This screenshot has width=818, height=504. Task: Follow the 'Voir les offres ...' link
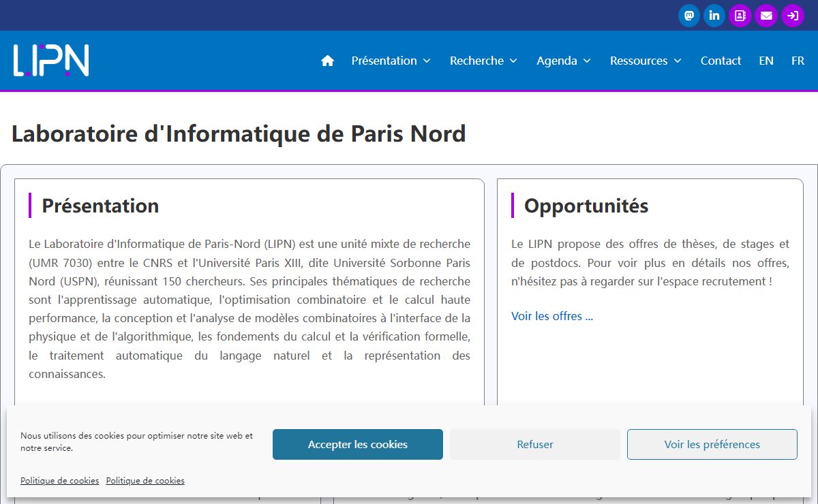tap(552, 316)
